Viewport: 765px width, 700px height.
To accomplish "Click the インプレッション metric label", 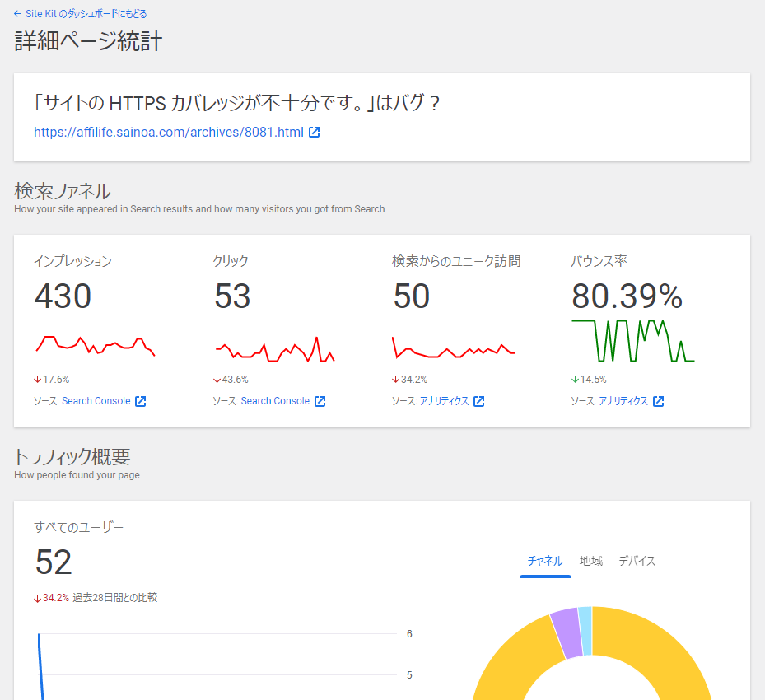I will [72, 261].
